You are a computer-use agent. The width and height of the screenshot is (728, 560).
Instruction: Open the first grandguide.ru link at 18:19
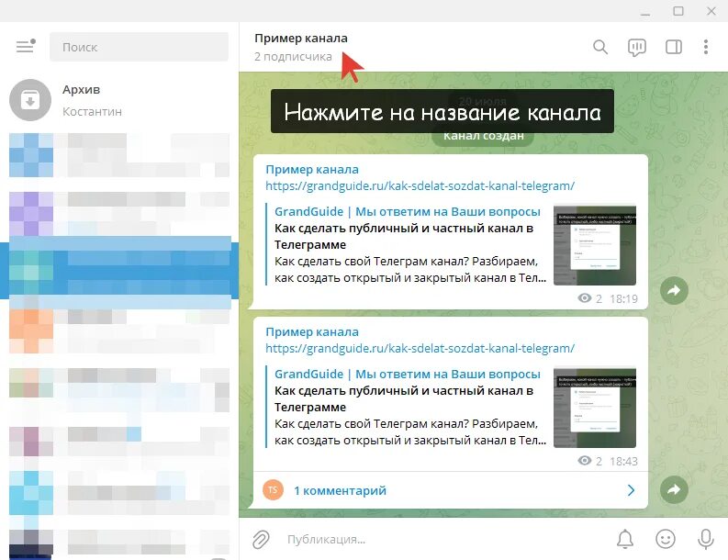pos(420,186)
